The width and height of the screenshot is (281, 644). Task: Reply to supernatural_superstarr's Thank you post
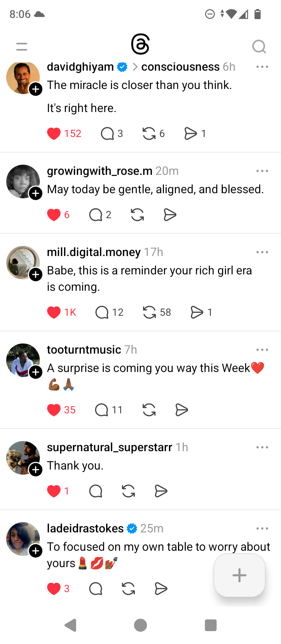click(x=96, y=491)
